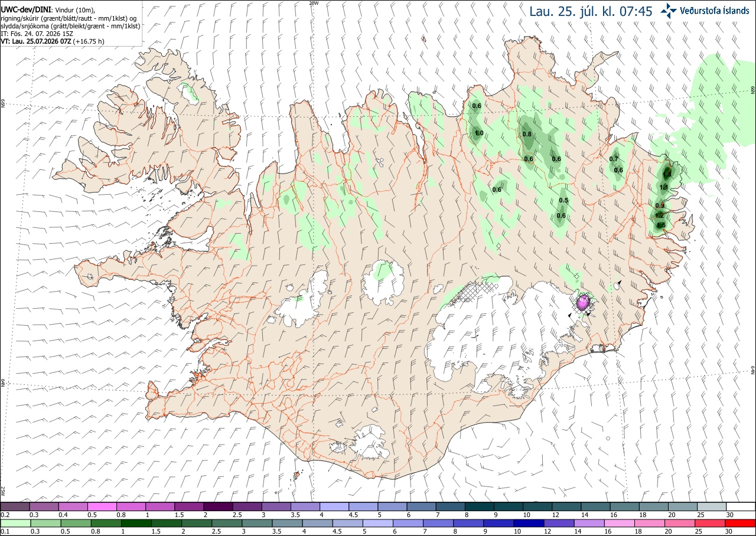This screenshot has width=756, height=536.
Task: Pick the bright pink 0.5 swatch in top legend
Action: click(x=102, y=506)
